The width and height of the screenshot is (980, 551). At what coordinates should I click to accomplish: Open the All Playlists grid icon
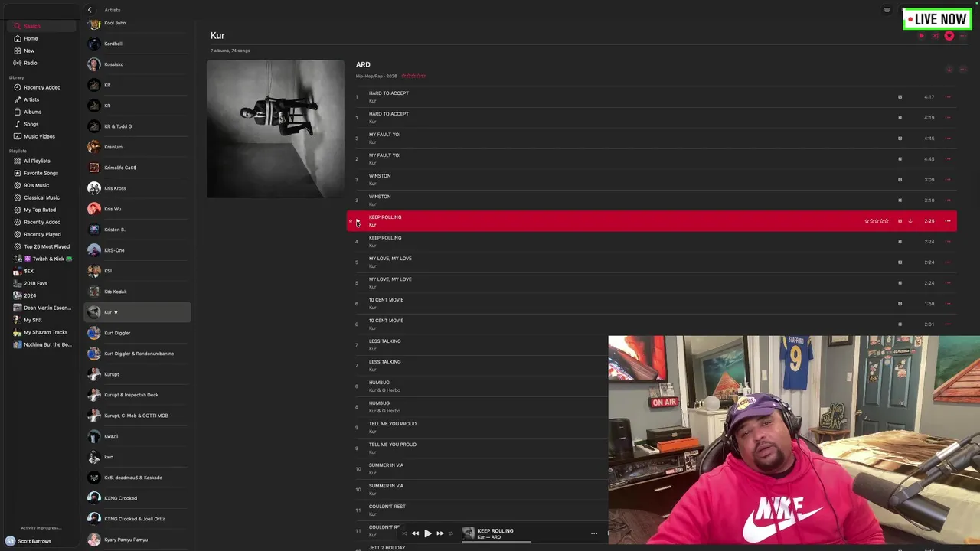pos(18,161)
